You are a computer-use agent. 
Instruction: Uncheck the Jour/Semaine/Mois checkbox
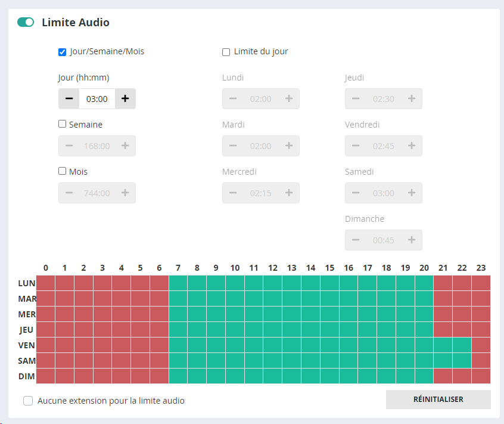click(62, 52)
